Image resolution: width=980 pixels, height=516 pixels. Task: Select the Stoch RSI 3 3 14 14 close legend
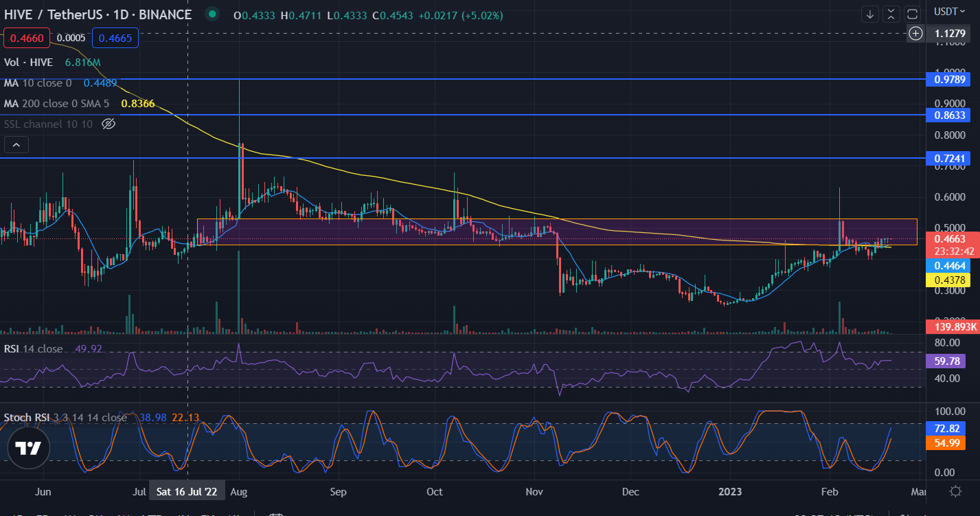point(65,417)
